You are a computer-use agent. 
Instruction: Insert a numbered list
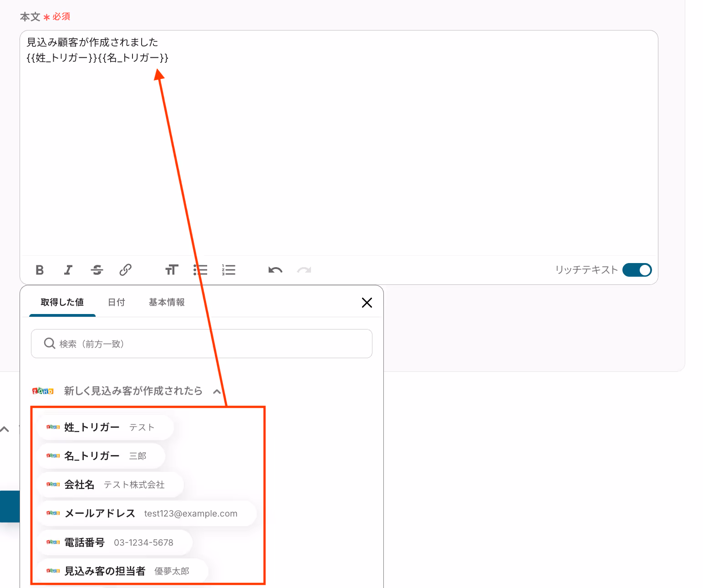tap(229, 270)
